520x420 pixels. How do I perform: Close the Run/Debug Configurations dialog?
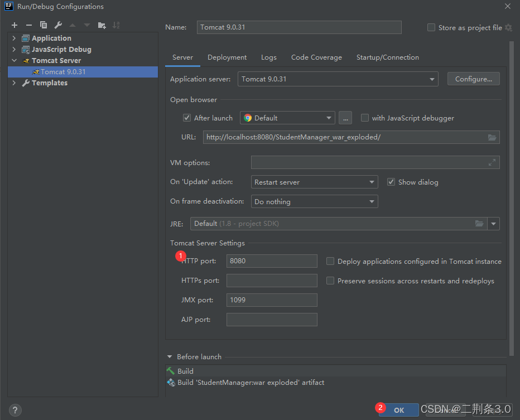[507, 6]
